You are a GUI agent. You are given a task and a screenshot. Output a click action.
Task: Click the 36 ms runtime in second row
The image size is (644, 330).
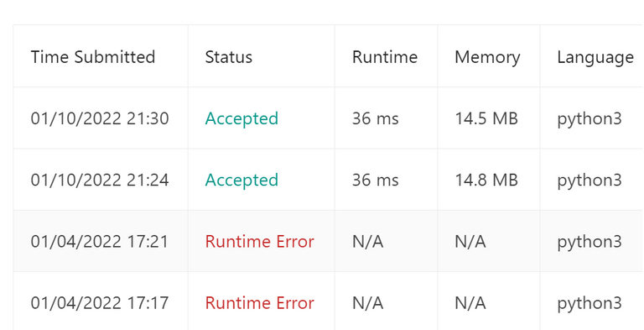point(376,180)
